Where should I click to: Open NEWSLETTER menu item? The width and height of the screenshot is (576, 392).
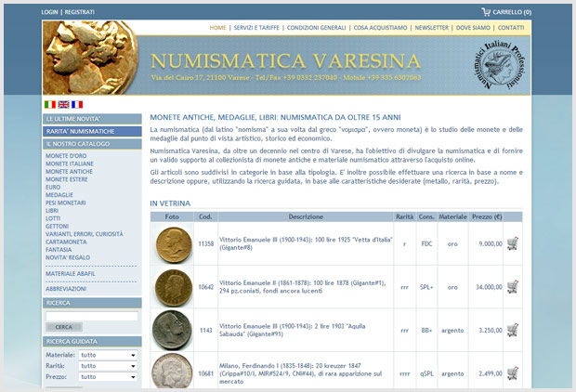[x=432, y=28]
